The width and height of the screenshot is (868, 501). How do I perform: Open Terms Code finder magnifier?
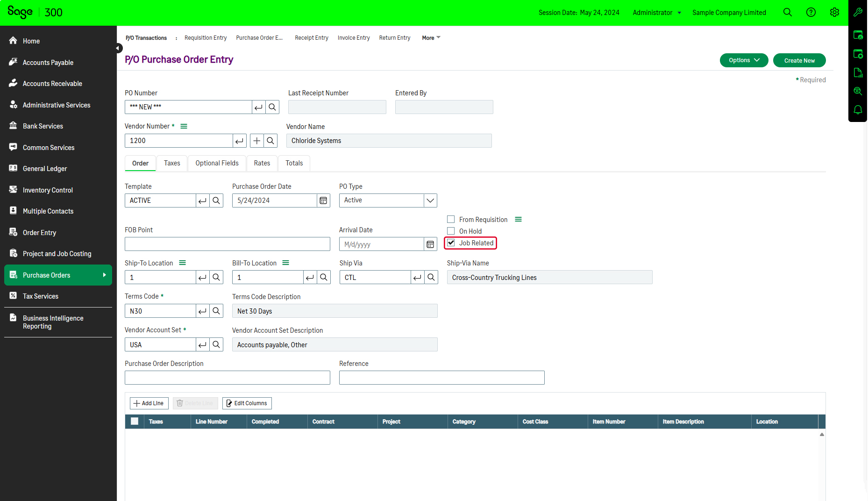point(216,311)
